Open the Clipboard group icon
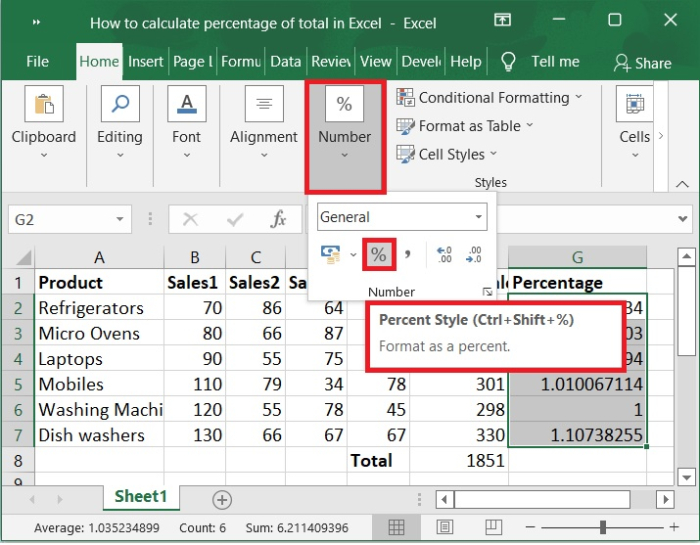 pyautogui.click(x=44, y=104)
